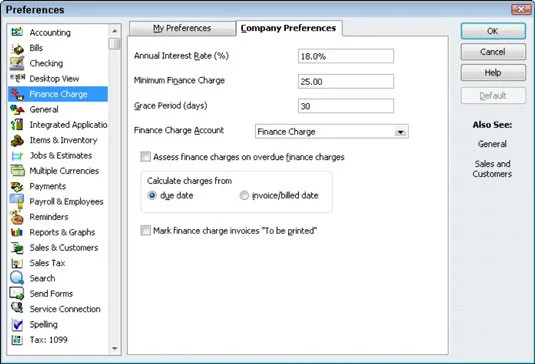The height and width of the screenshot is (364, 535).
Task: Open the General link under Also See
Action: pyautogui.click(x=492, y=144)
